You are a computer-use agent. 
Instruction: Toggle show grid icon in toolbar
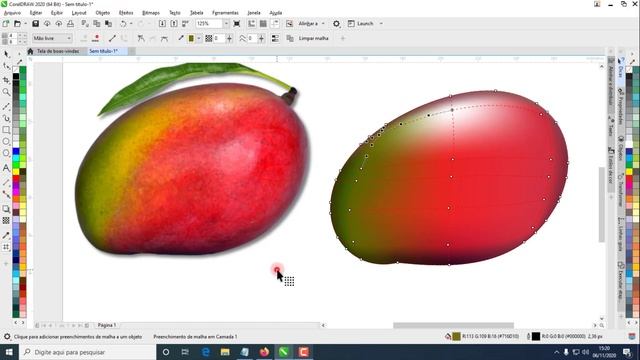point(263,24)
